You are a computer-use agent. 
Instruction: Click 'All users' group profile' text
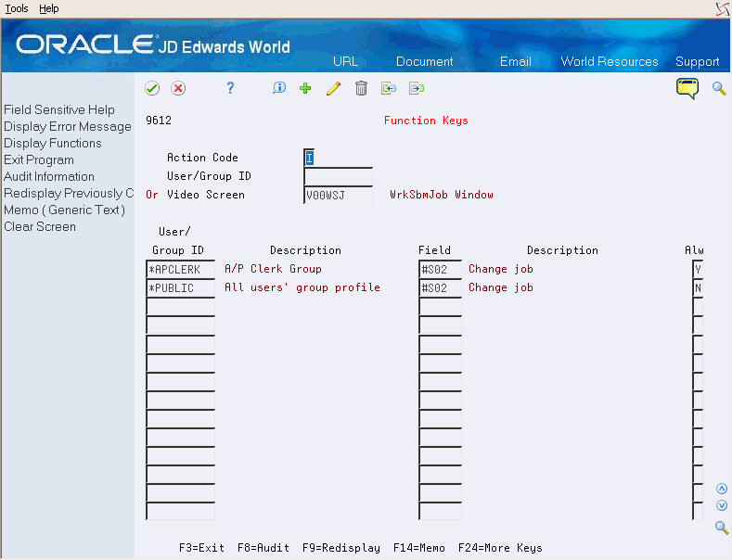pos(302,287)
